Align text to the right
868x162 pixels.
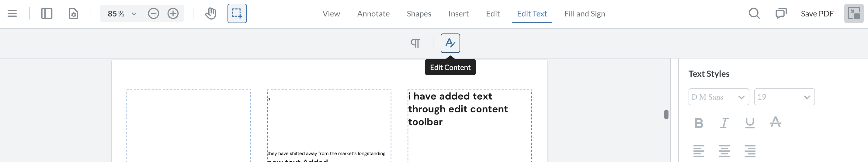click(x=750, y=151)
